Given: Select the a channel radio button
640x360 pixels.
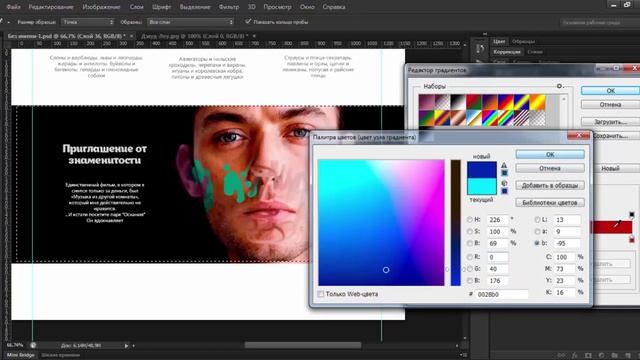Looking at the screenshot, I should [x=537, y=231].
